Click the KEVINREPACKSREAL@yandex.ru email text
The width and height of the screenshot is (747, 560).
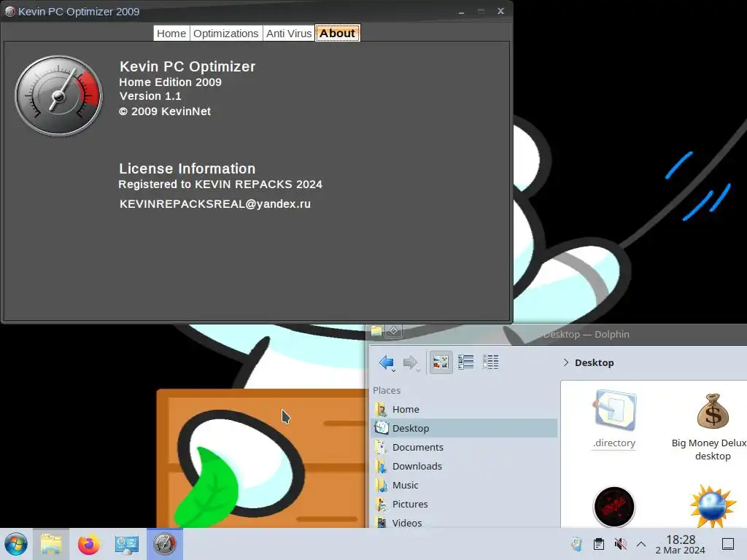pos(215,204)
